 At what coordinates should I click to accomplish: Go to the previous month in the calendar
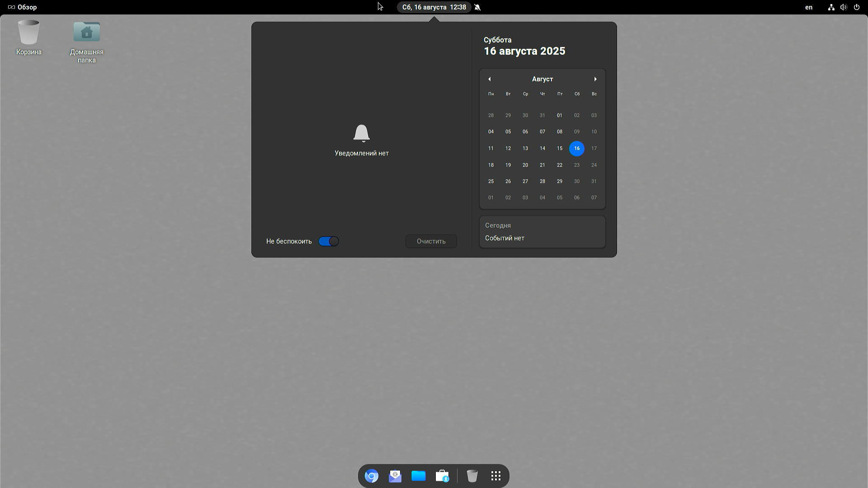(489, 79)
